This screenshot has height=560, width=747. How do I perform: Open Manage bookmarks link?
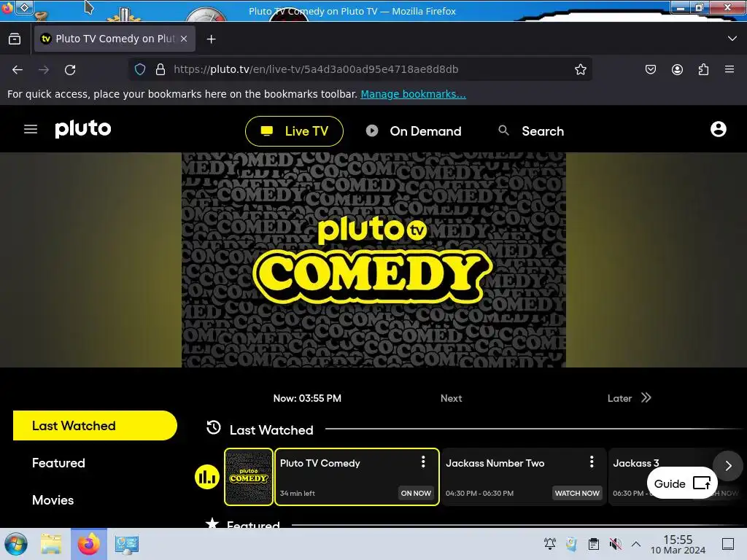(x=413, y=94)
